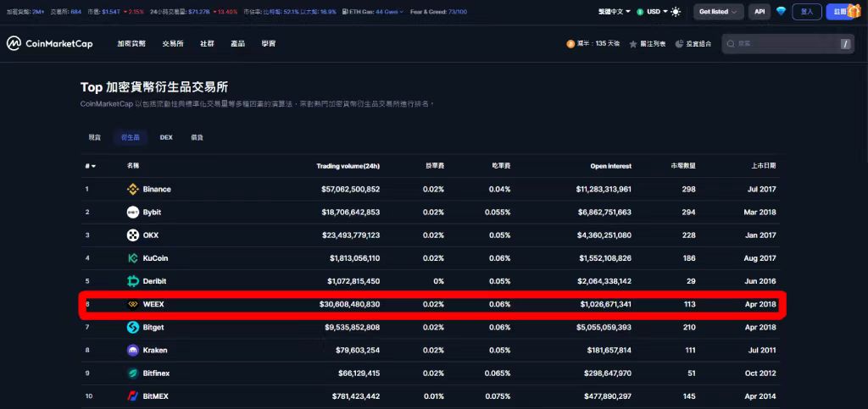This screenshot has width=868, height=409.
Task: Click the BitMEX logo icon
Action: click(133, 396)
